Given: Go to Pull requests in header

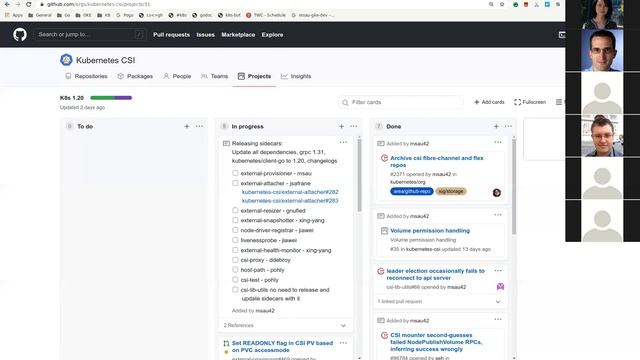Looking at the screenshot, I should 171,35.
